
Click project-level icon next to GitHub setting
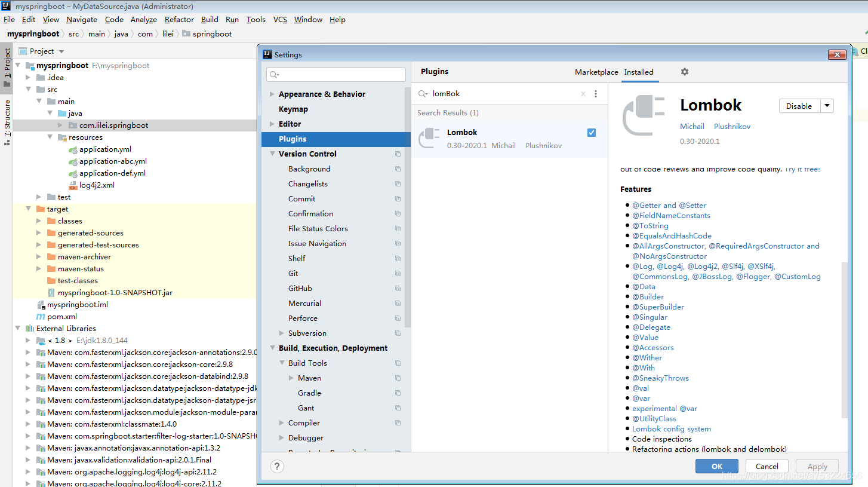pos(398,289)
